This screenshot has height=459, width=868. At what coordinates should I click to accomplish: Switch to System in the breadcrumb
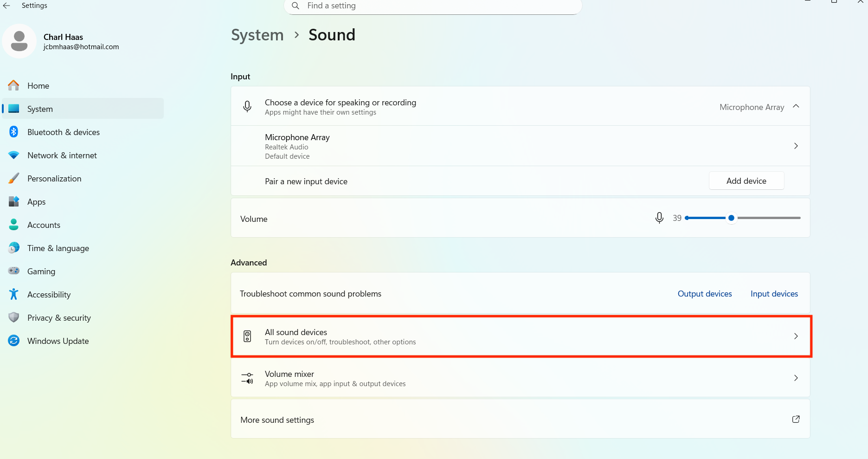tap(257, 34)
